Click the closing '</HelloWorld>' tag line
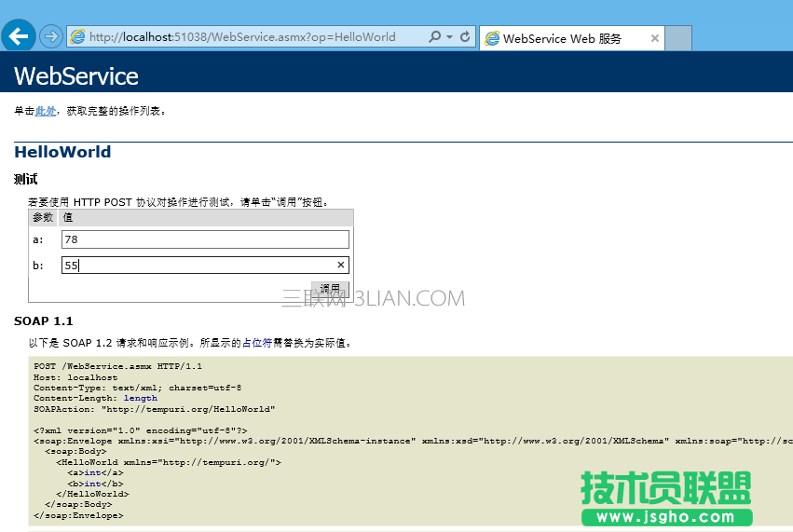793x532 pixels. coord(92,494)
